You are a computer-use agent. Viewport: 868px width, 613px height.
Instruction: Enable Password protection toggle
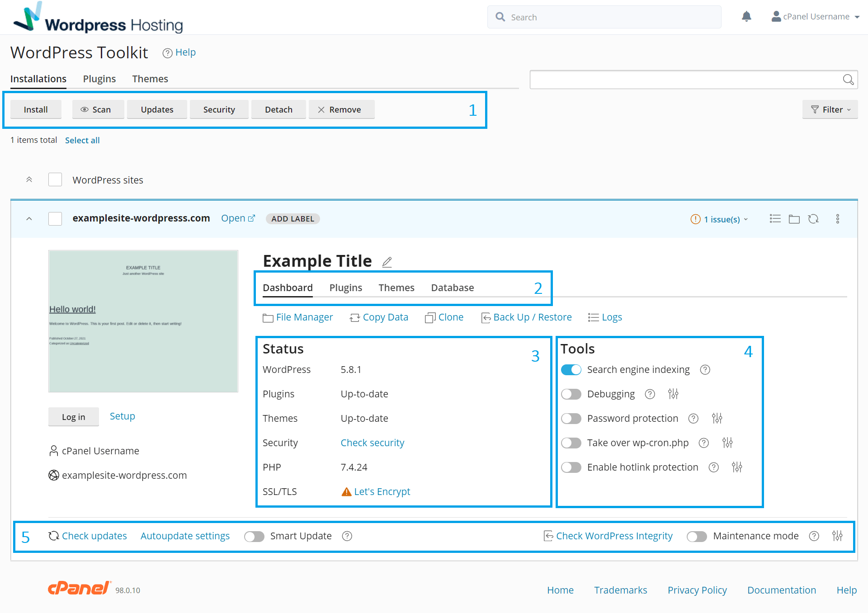(571, 419)
